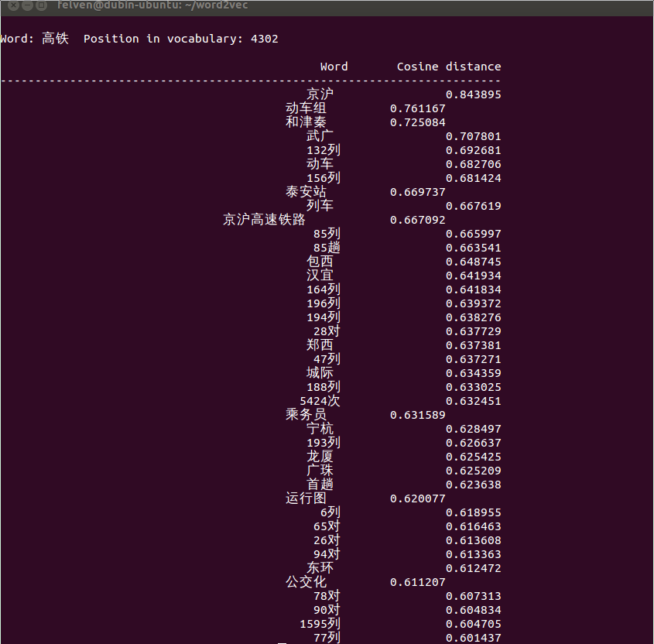Select the entry 28对

click(327, 331)
